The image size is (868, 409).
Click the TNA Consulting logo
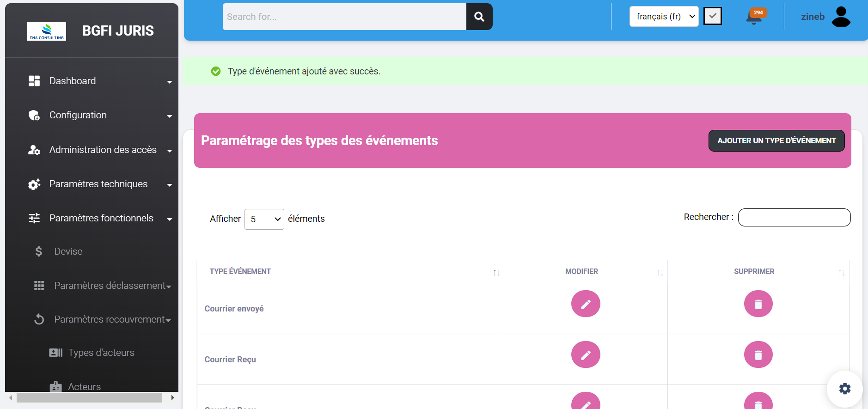click(x=47, y=31)
